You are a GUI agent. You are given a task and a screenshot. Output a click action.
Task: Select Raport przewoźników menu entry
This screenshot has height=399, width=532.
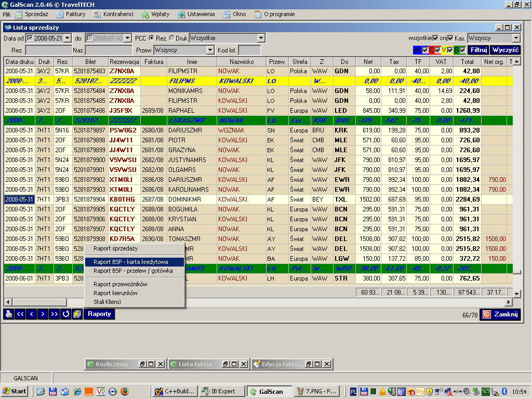(135, 284)
